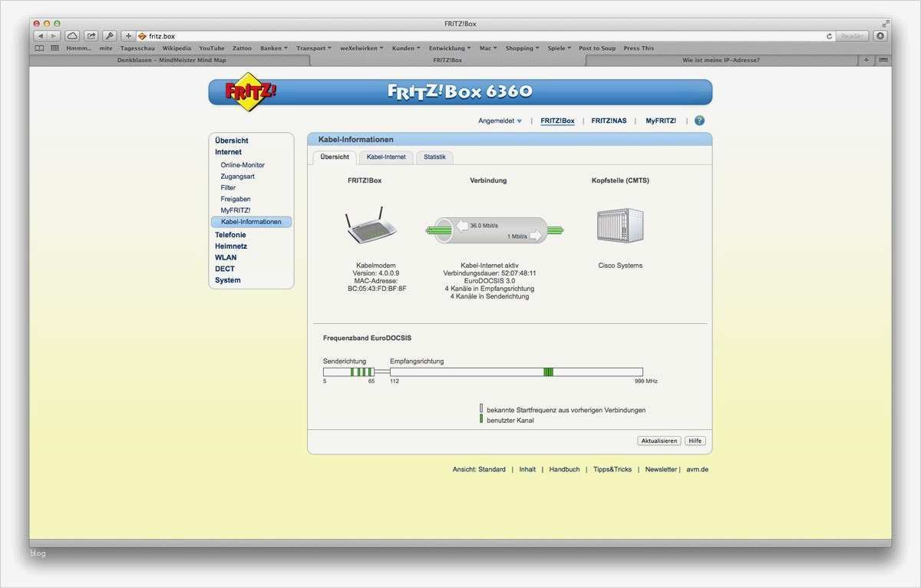Open System in sidebar menu

click(x=228, y=280)
